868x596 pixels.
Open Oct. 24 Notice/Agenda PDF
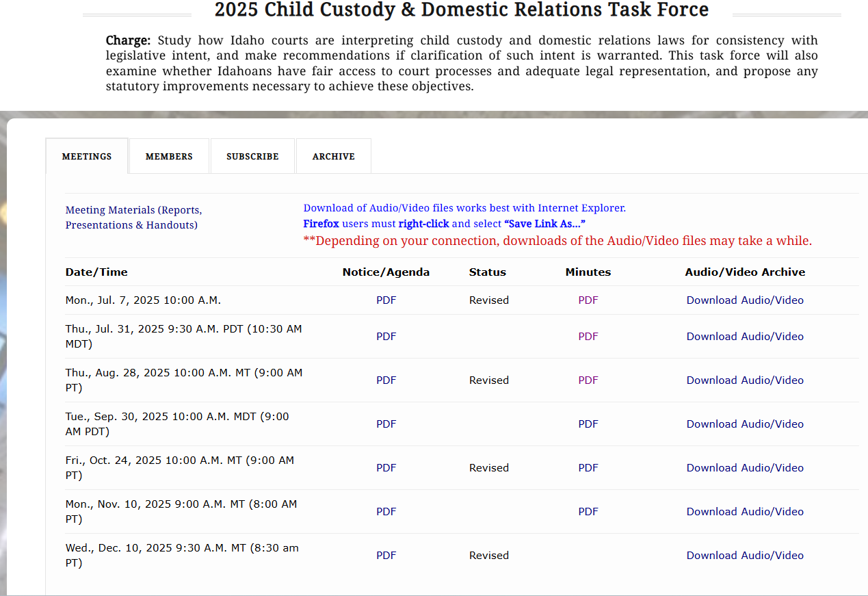pyautogui.click(x=386, y=468)
